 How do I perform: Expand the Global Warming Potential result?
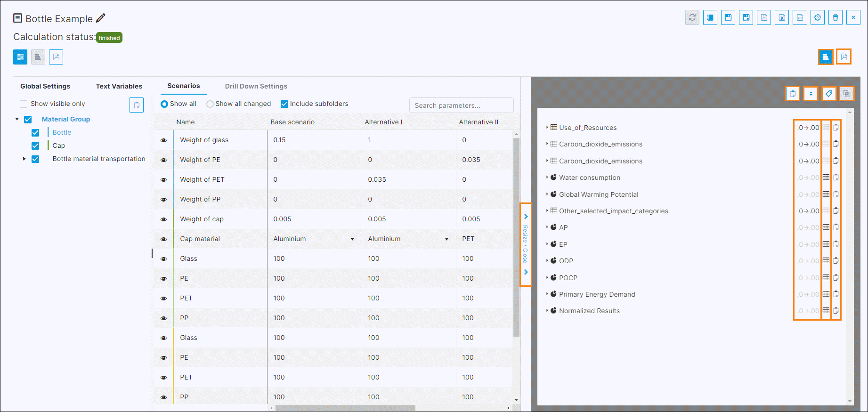(x=547, y=194)
